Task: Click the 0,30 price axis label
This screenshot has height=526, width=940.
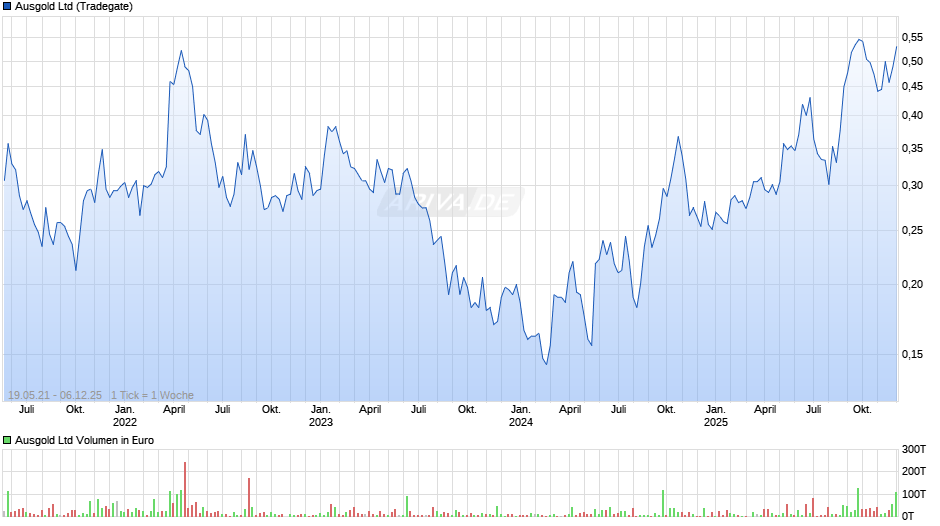Action: (912, 185)
